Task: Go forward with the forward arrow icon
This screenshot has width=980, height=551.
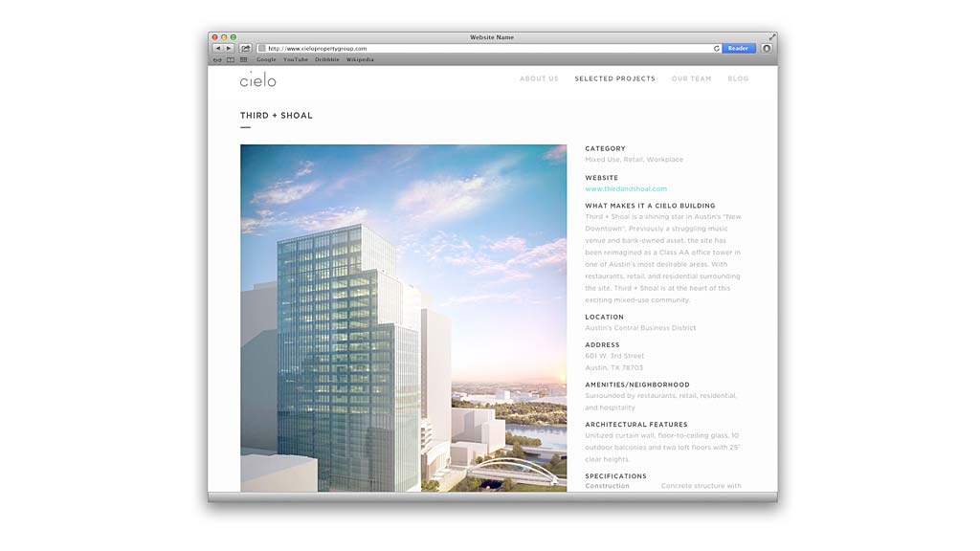Action: click(230, 47)
